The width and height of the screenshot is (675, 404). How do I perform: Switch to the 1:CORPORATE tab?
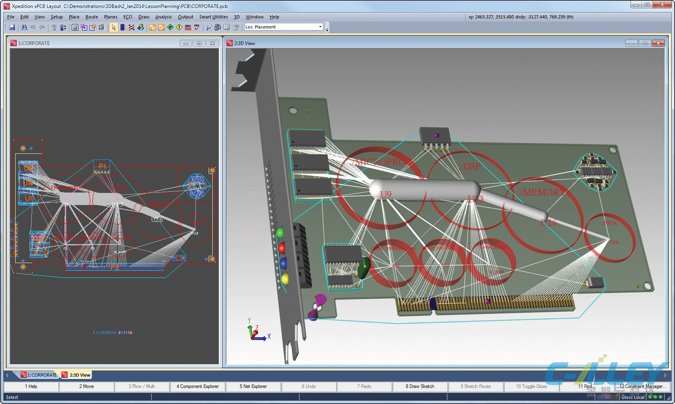coord(39,375)
